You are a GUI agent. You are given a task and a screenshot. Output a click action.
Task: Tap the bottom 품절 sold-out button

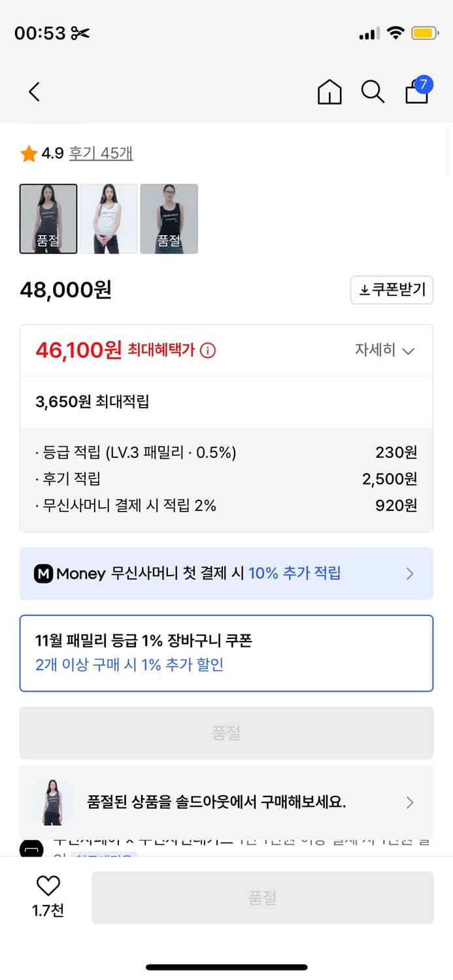pyautogui.click(x=261, y=897)
